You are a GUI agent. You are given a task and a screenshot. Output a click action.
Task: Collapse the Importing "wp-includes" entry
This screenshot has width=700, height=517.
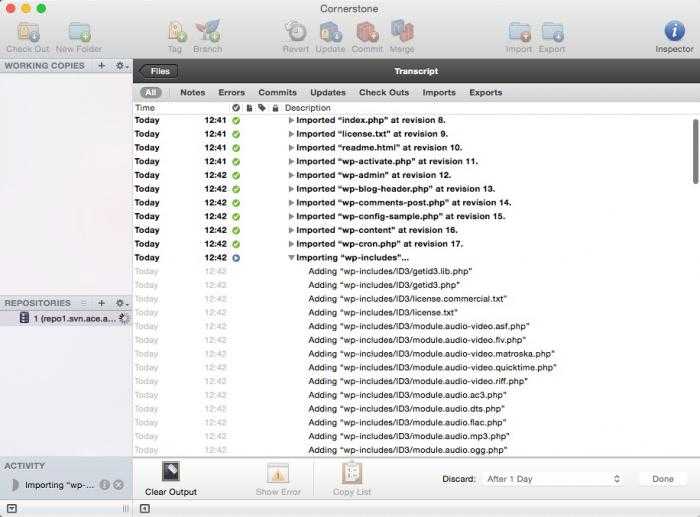point(291,258)
